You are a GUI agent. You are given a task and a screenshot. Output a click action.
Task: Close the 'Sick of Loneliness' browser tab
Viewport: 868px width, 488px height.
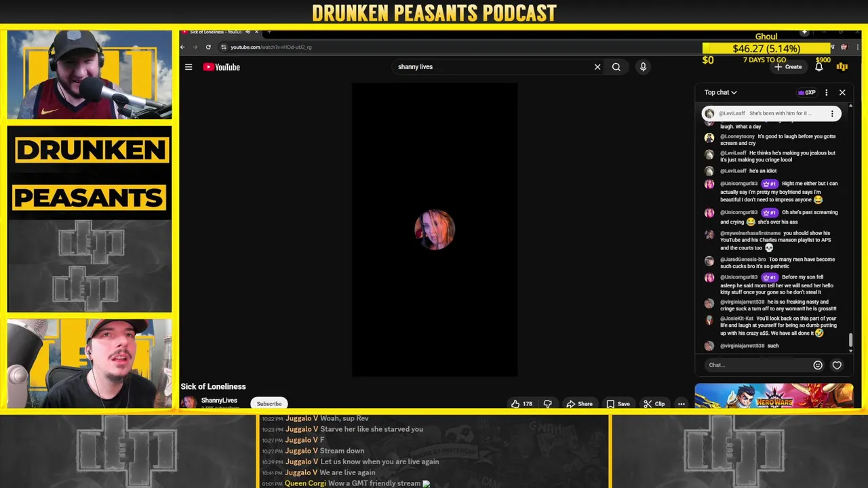[256, 32]
